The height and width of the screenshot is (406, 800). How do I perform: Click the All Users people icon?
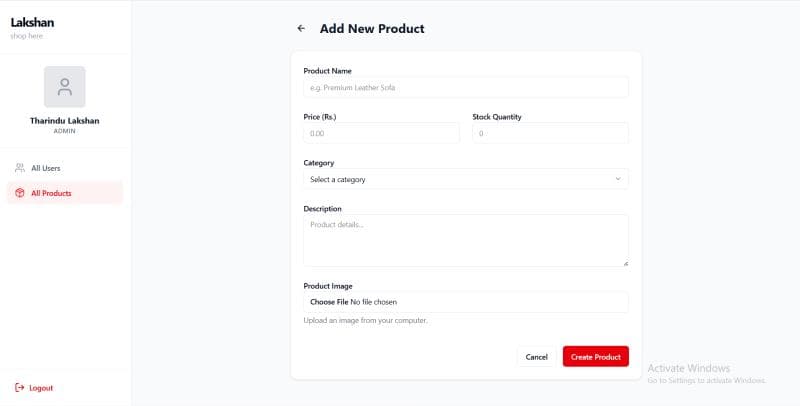tap(20, 168)
